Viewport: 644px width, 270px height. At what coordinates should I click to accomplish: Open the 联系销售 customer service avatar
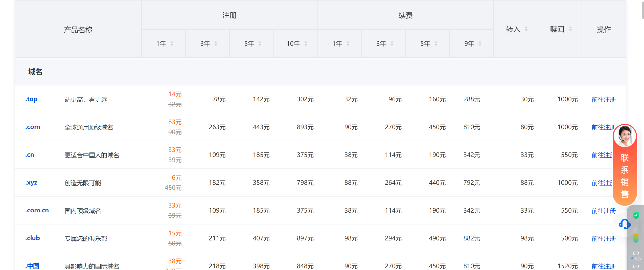click(625, 136)
